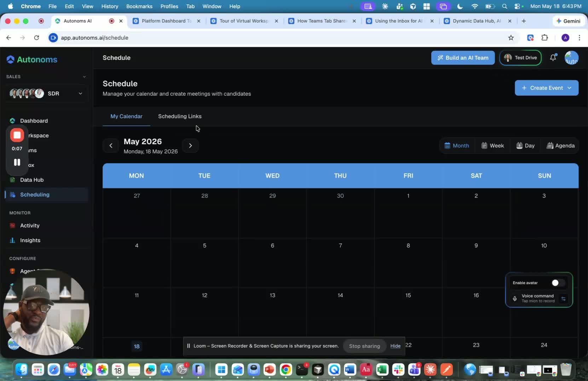
Task: Click the Chrome back arrow
Action: [9, 37]
